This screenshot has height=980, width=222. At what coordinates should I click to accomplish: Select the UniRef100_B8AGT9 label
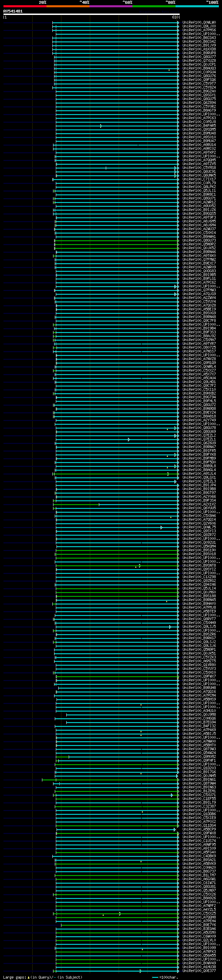199,110
